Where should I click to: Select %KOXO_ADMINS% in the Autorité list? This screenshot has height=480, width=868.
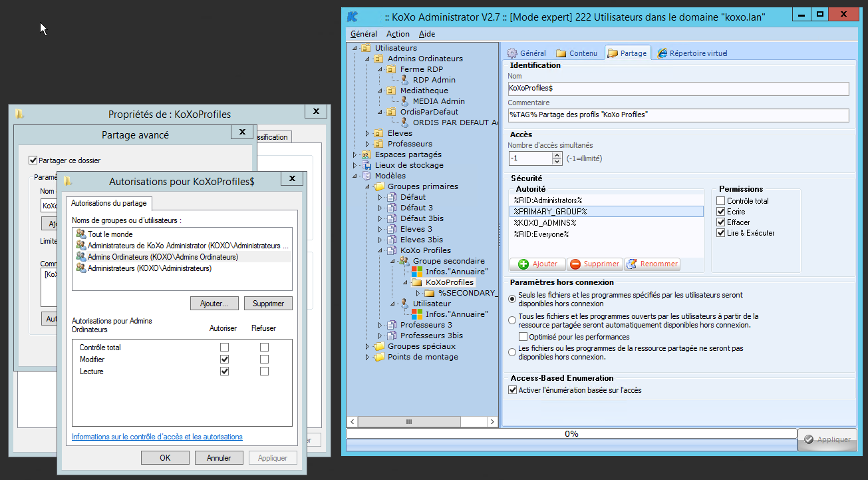(x=606, y=222)
